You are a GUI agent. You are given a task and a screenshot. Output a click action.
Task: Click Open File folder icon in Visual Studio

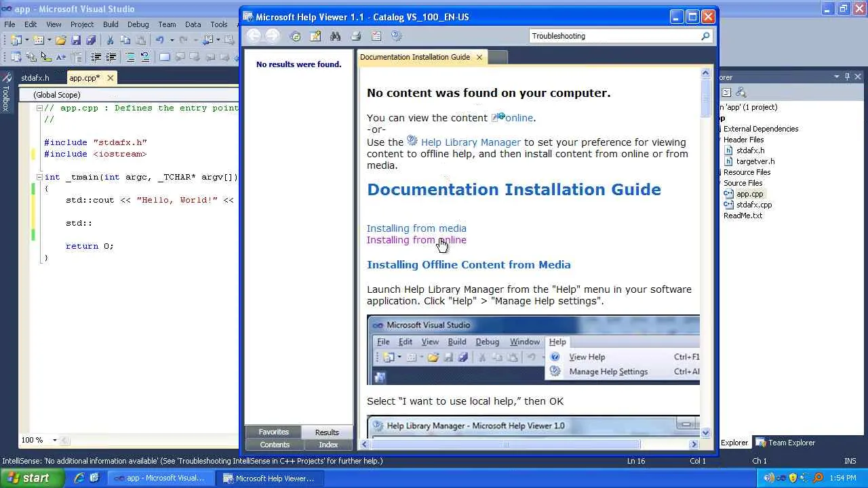click(61, 41)
